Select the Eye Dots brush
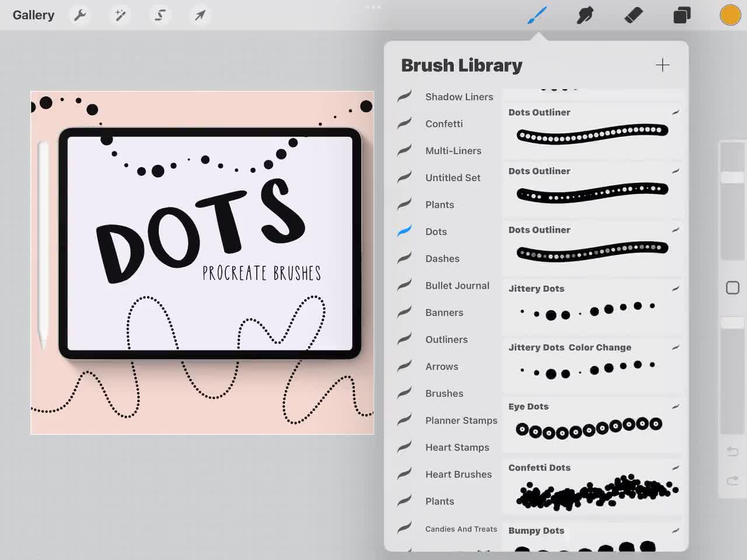Screen dimensions: 747x560 (592, 425)
